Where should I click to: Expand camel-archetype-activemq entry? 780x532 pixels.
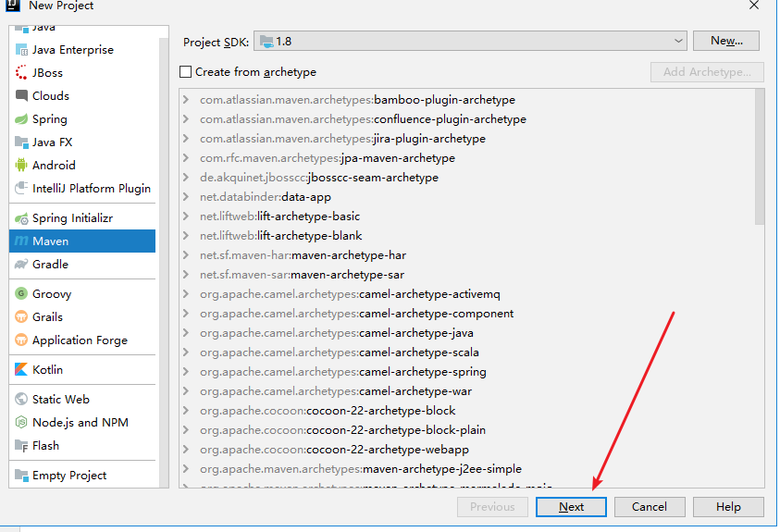tap(186, 294)
